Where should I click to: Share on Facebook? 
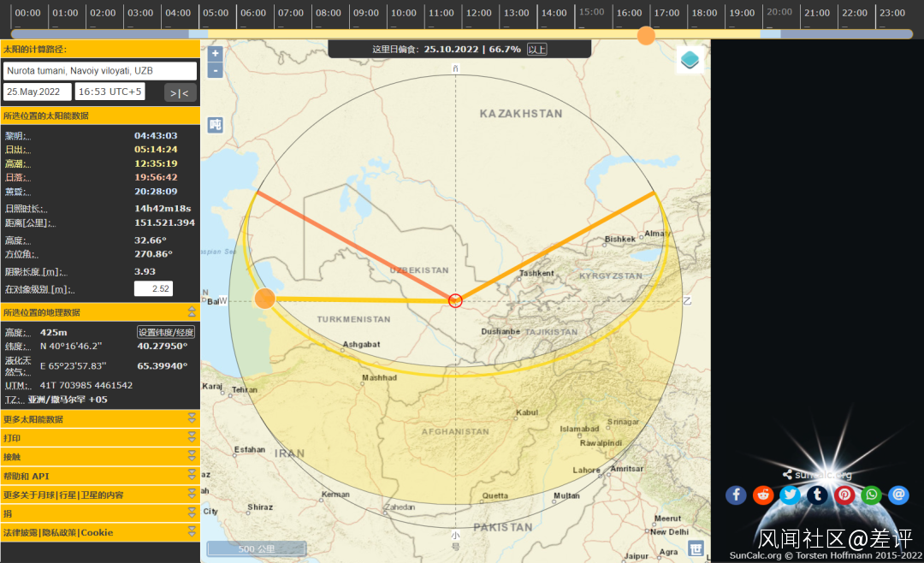point(736,495)
